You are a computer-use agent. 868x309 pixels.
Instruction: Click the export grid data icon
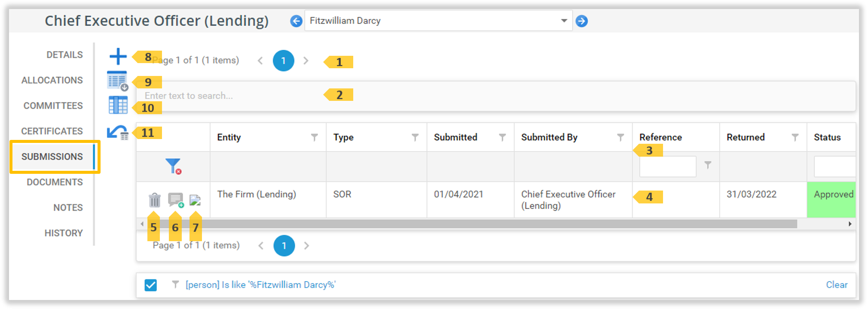click(x=117, y=81)
